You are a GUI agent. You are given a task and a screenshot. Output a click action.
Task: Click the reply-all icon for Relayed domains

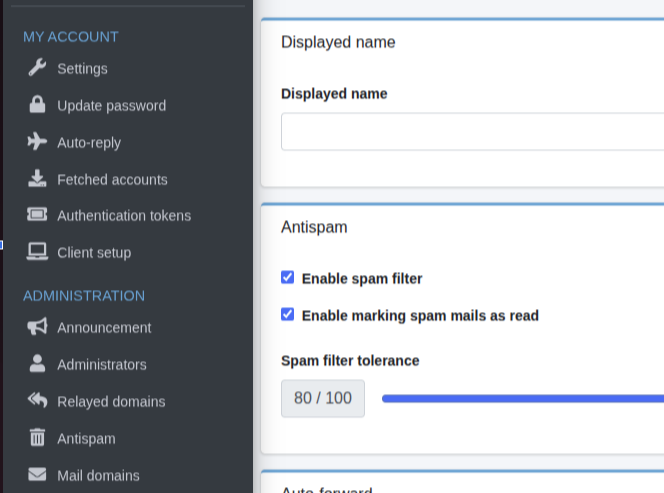coord(37,400)
